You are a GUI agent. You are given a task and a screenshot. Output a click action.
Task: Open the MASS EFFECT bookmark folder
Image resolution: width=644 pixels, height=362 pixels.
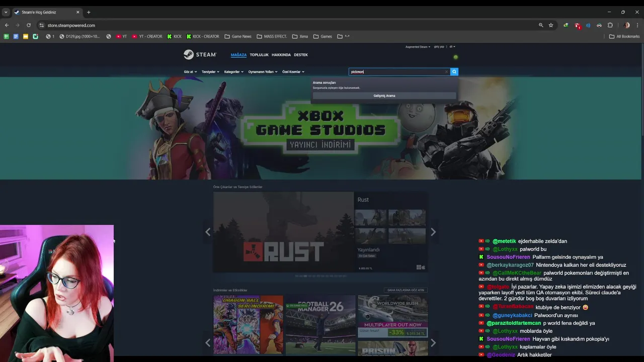(x=272, y=36)
